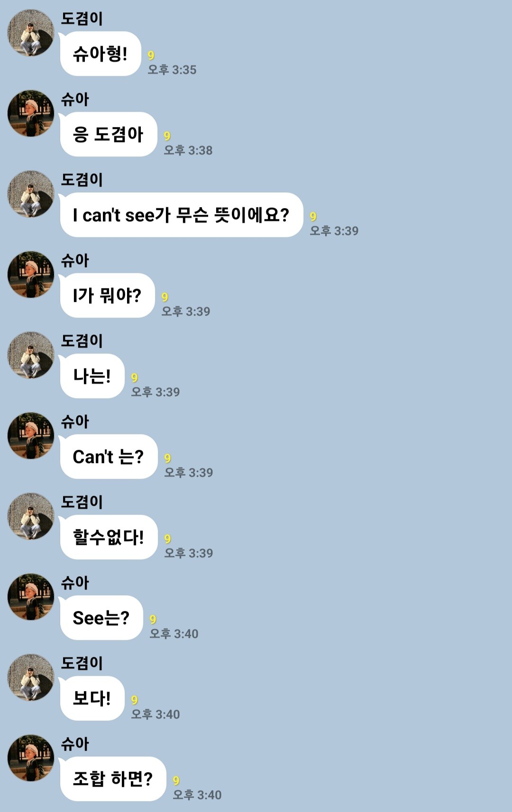Tap 도겸이's avatar beside 슈아형! message
The image size is (512, 812).
pyautogui.click(x=31, y=33)
